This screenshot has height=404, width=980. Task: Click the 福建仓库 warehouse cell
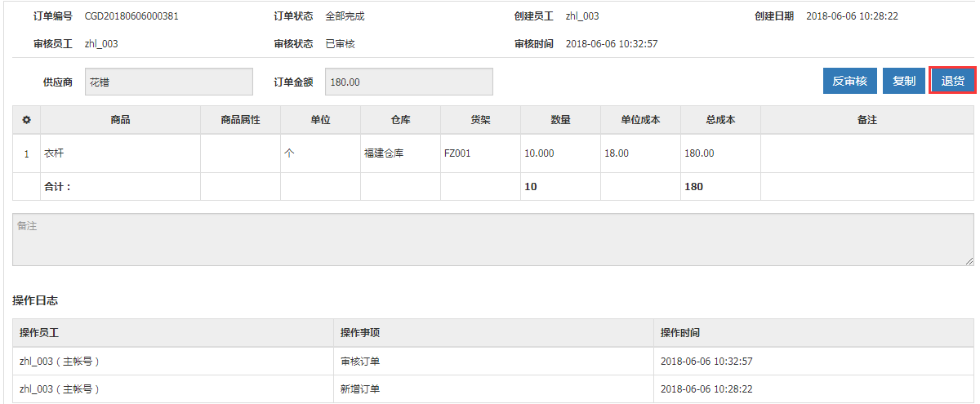[x=384, y=153]
